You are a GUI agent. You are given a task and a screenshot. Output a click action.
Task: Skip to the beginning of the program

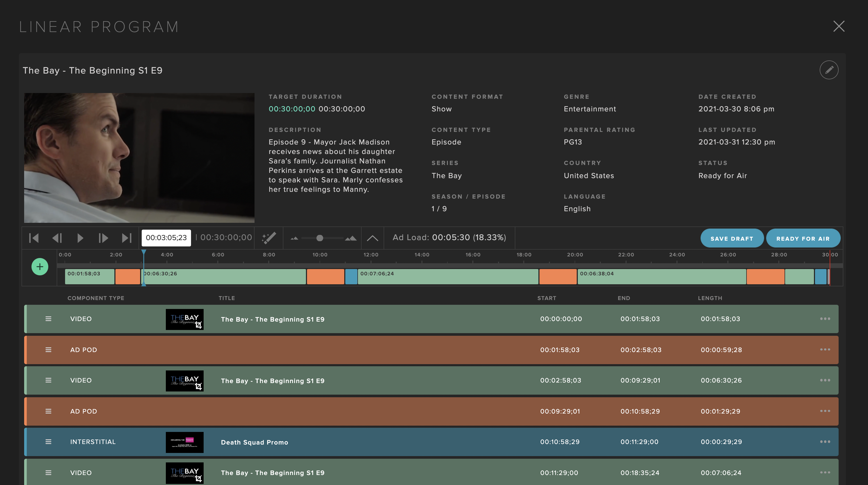coord(34,238)
